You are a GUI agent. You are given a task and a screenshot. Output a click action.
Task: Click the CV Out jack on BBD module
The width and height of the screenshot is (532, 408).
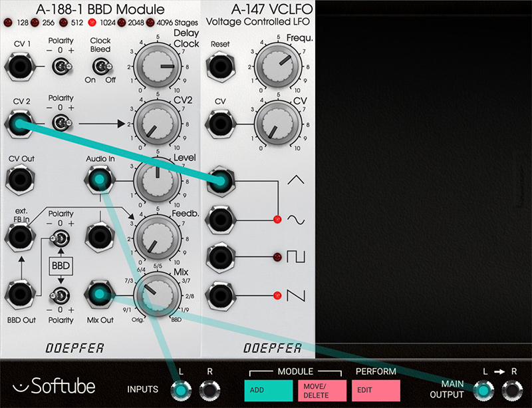19,178
